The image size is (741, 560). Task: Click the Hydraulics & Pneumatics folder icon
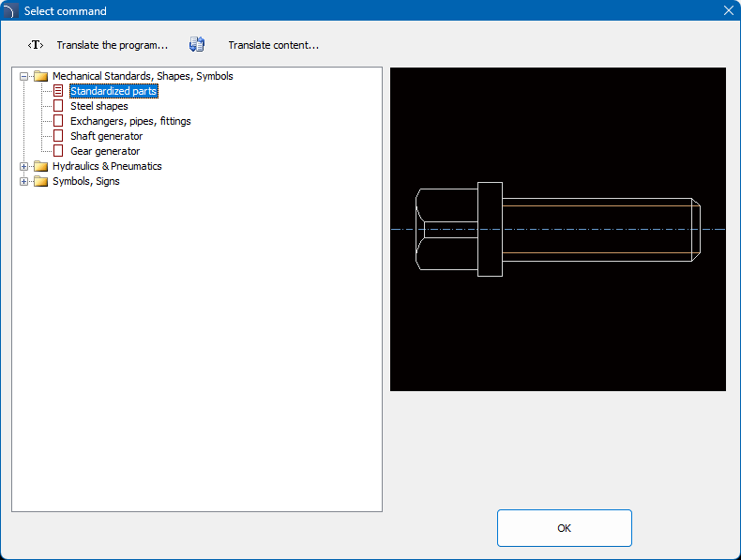point(40,166)
